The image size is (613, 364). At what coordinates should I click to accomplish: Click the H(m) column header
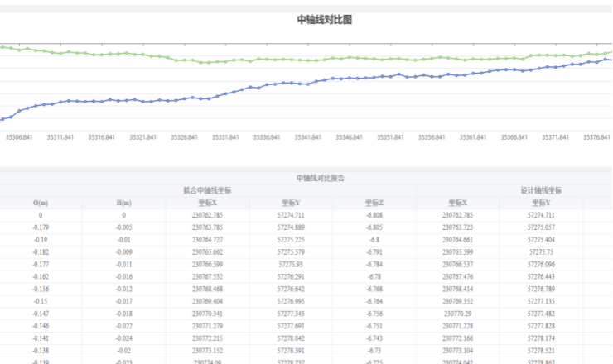pyautogui.click(x=124, y=203)
